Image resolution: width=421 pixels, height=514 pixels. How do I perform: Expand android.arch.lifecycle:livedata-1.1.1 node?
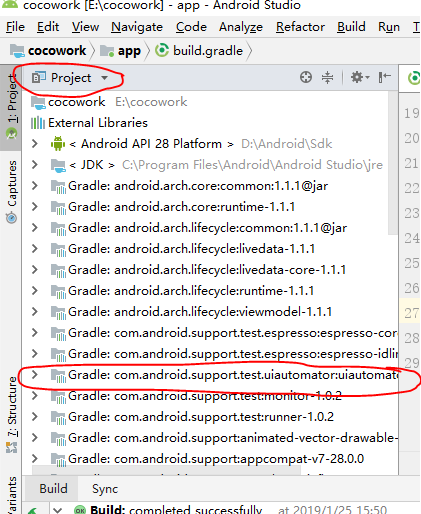(x=34, y=249)
